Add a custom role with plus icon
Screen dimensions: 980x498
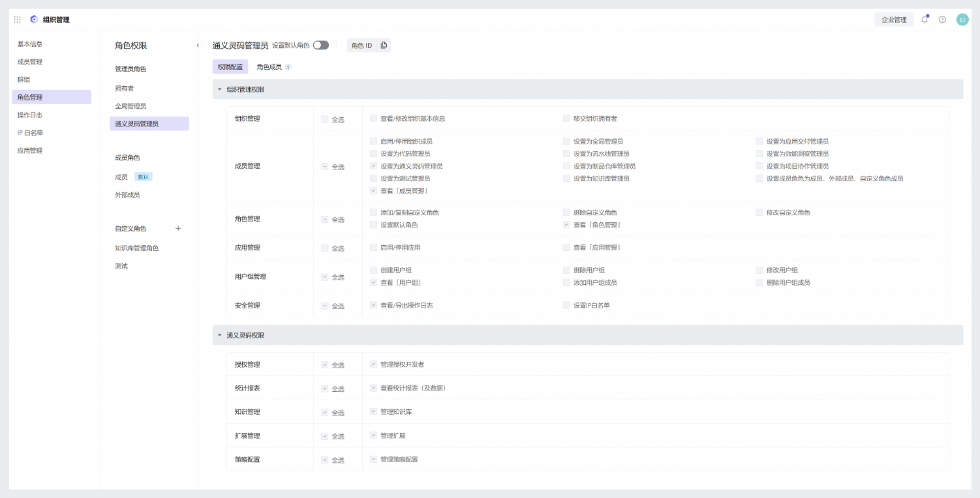178,228
